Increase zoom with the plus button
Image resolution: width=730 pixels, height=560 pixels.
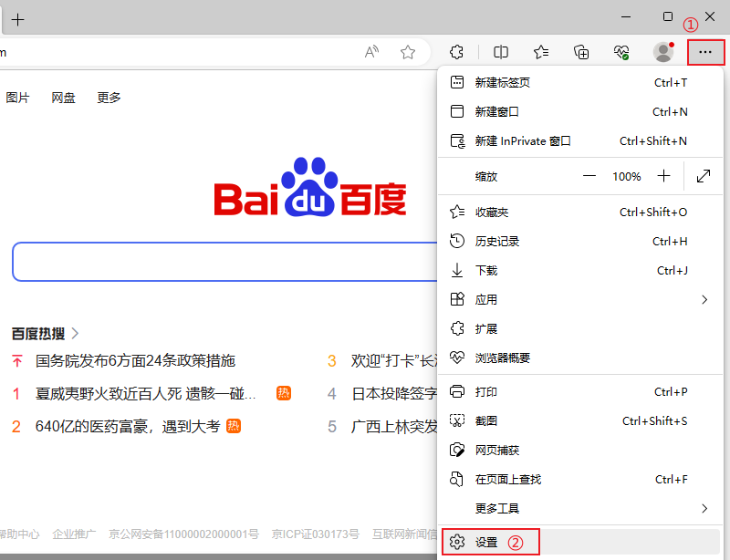(663, 176)
